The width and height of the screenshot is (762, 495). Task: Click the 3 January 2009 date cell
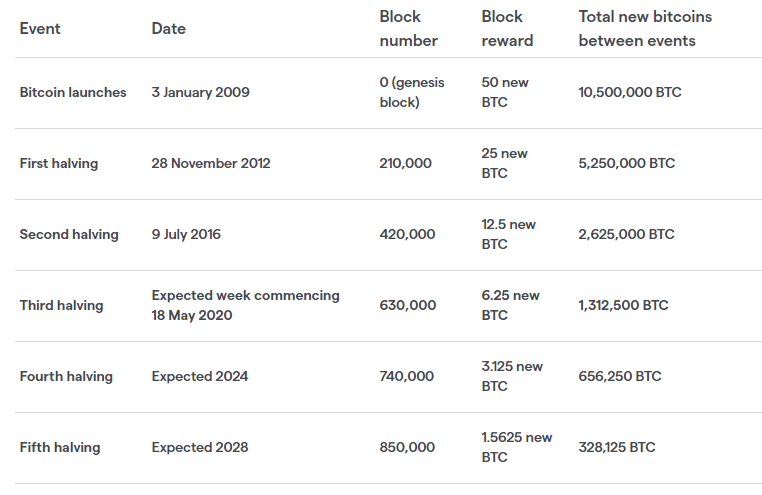tap(201, 92)
